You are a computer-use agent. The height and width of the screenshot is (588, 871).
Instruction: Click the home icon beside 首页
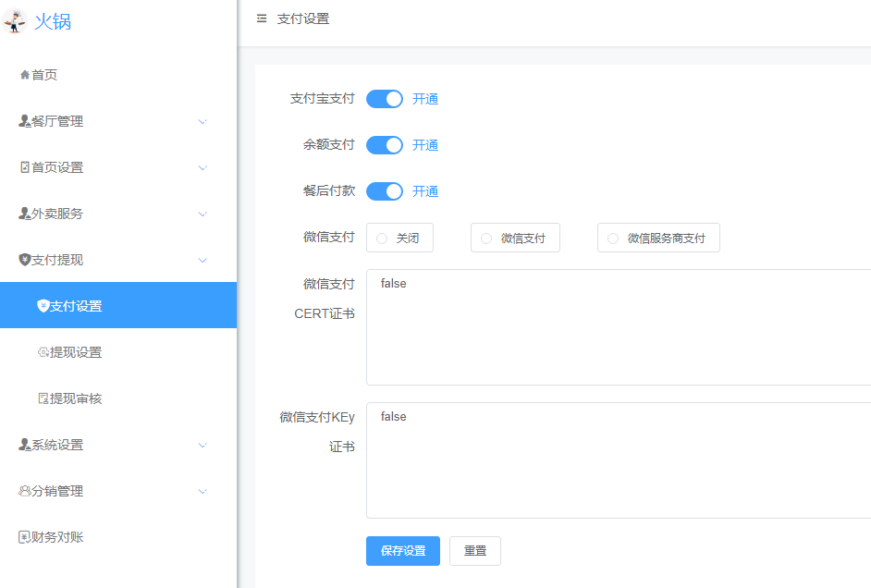coord(24,75)
